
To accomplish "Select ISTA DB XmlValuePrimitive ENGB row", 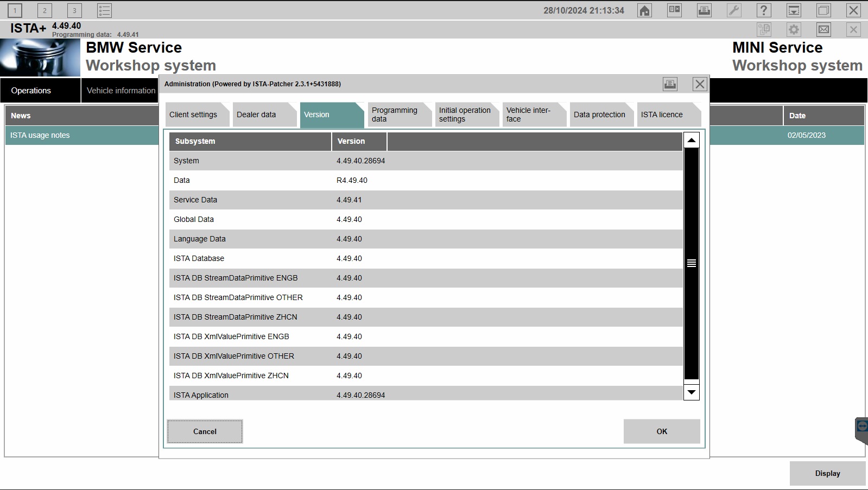I will [x=426, y=336].
